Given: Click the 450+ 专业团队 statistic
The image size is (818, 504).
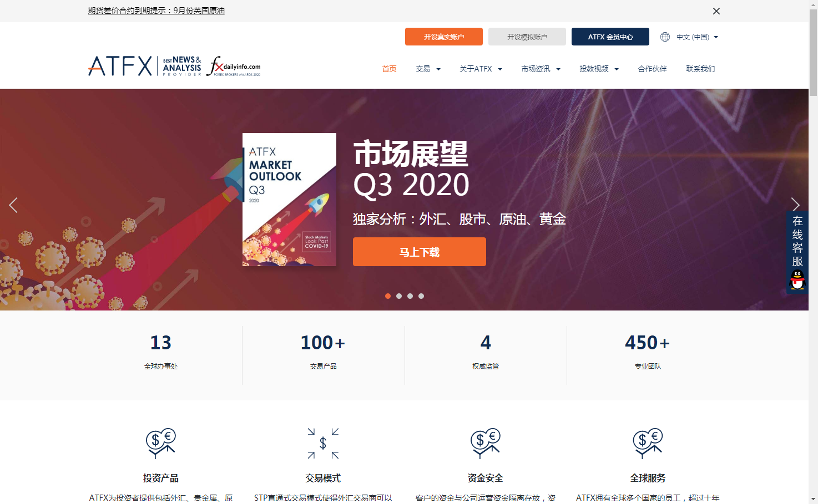Looking at the screenshot, I should [648, 352].
